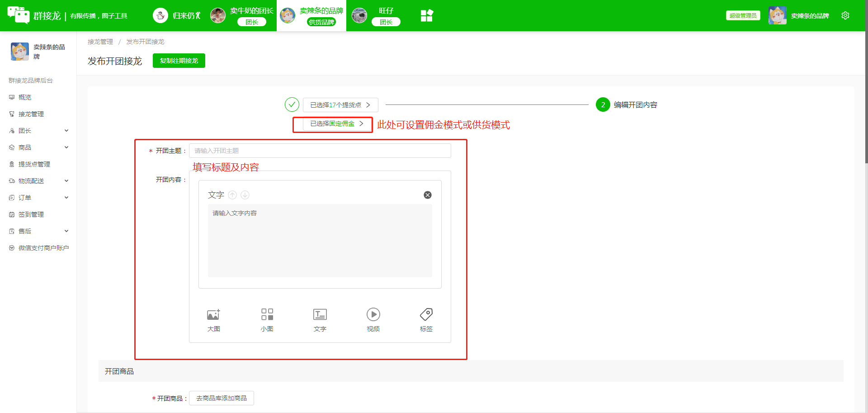This screenshot has height=413, width=868.
Task: Add a 视频 video block
Action: tap(373, 320)
